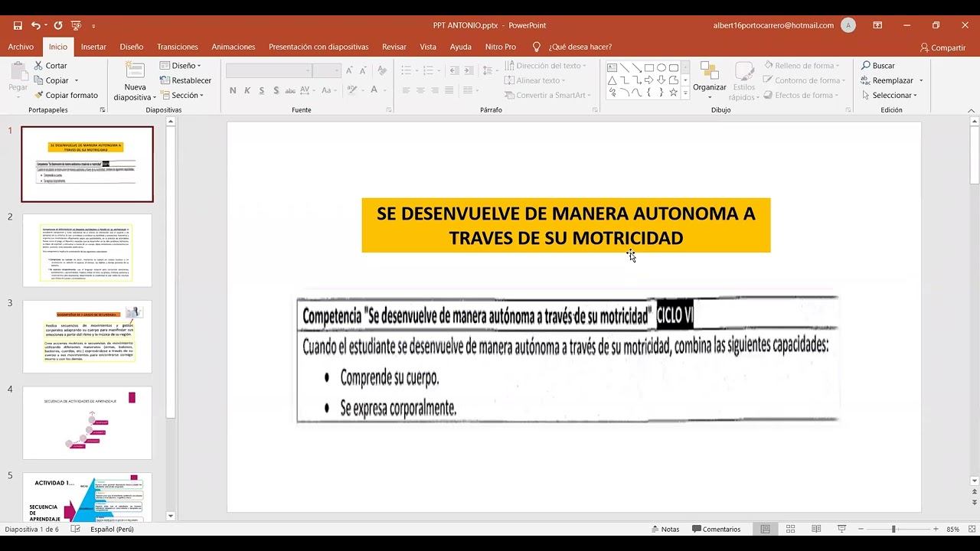Align text left in Párrafo group
The width and height of the screenshot is (980, 551).
pyautogui.click(x=406, y=90)
